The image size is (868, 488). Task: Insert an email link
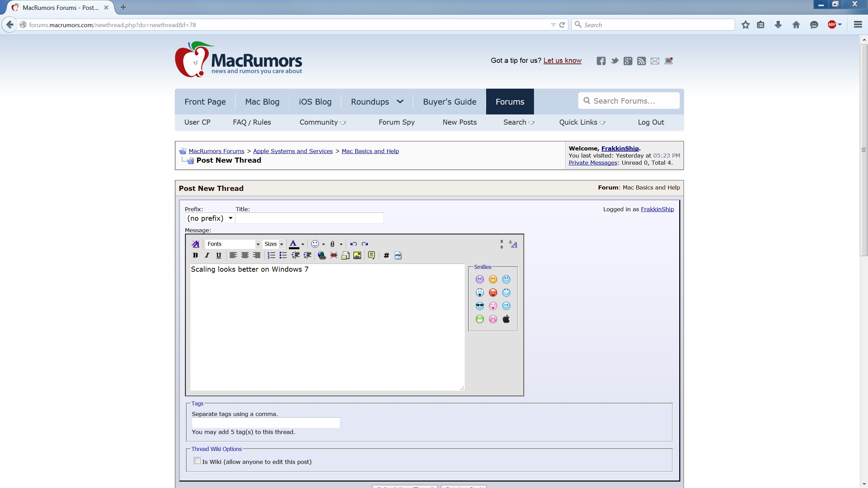click(x=345, y=255)
